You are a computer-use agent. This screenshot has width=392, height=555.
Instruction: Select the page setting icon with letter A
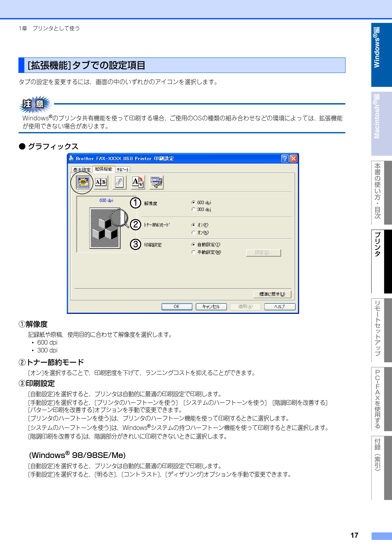[x=138, y=182]
